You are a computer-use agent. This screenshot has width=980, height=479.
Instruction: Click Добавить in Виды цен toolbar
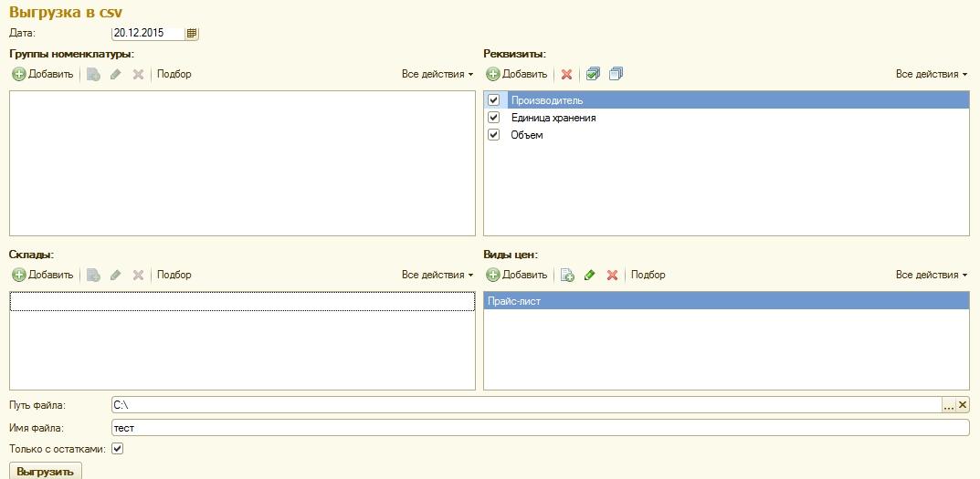pos(517,275)
